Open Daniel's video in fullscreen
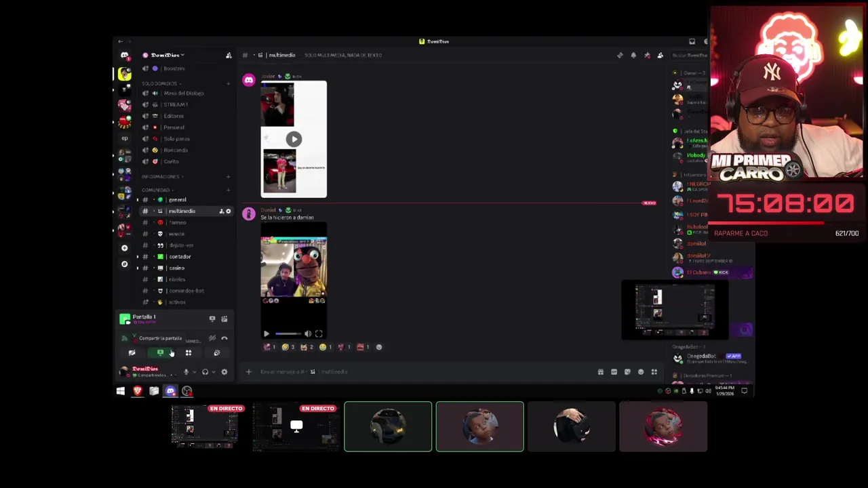 click(x=319, y=333)
